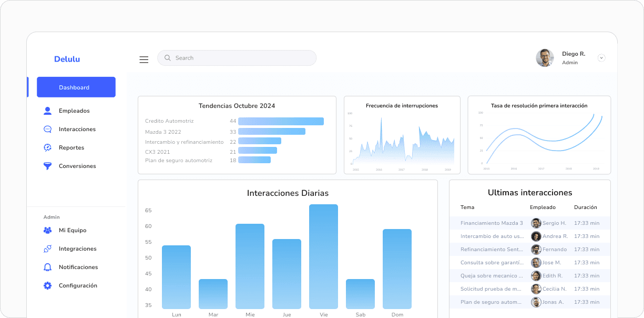Click the Delulu logo

pyautogui.click(x=67, y=59)
